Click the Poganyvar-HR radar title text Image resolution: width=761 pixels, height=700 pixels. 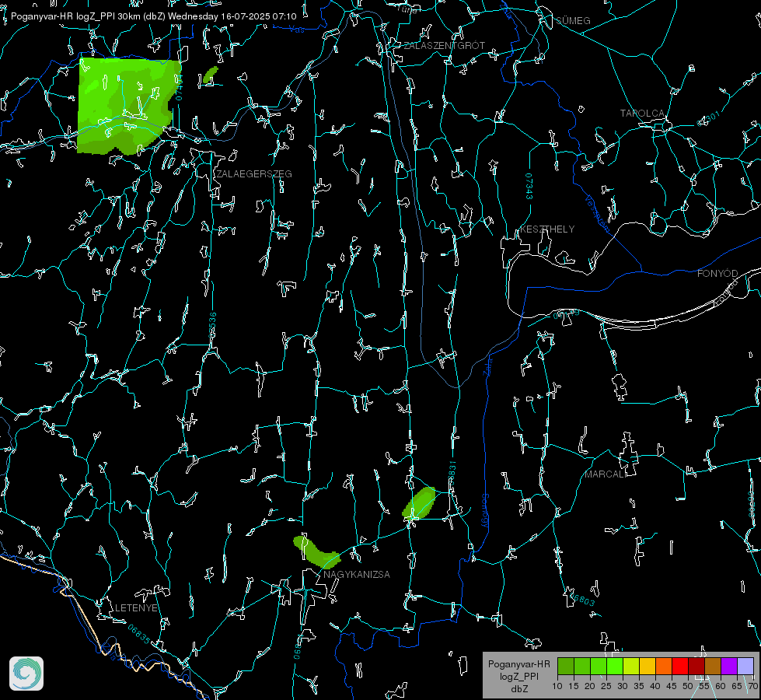tap(153, 16)
